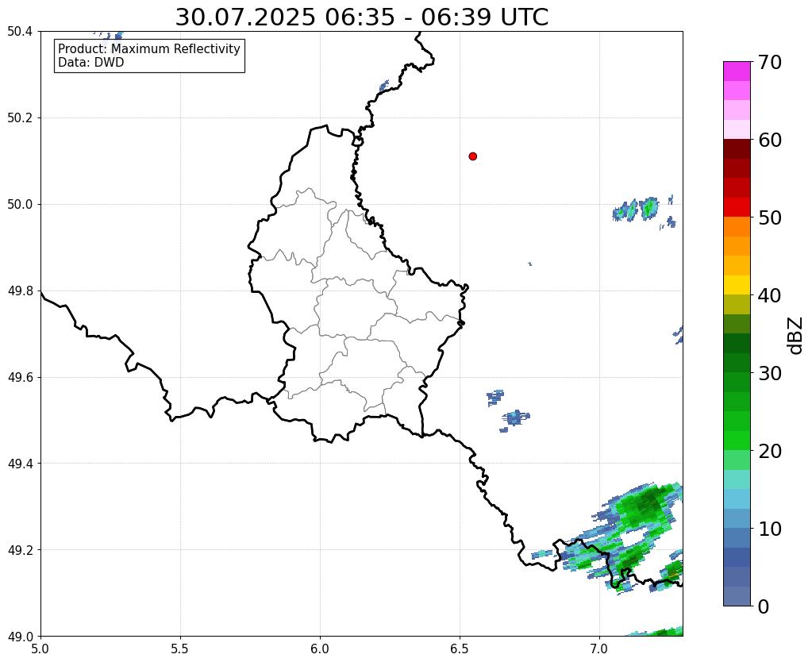Click the dark red colorbar segment below 60

click(737, 149)
